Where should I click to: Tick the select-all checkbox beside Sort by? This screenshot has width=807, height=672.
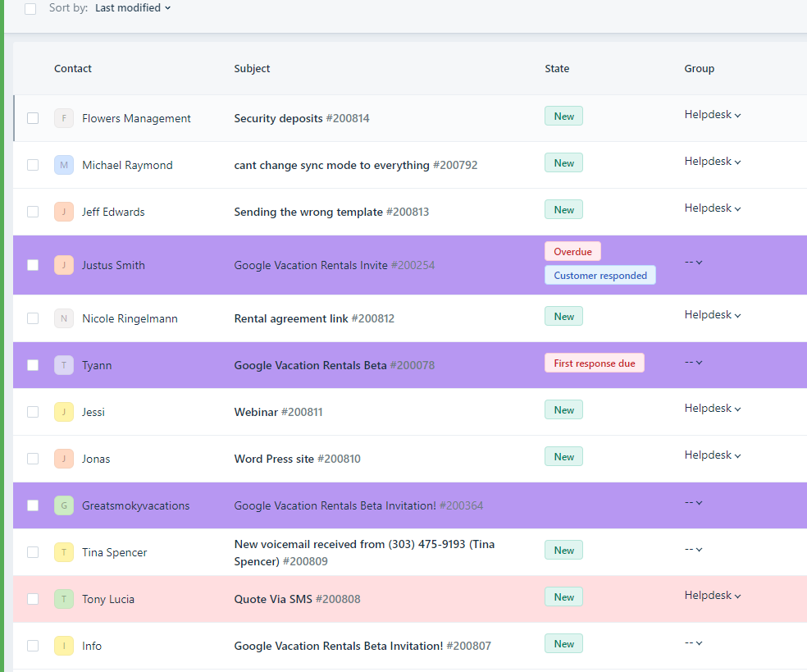[30, 8]
